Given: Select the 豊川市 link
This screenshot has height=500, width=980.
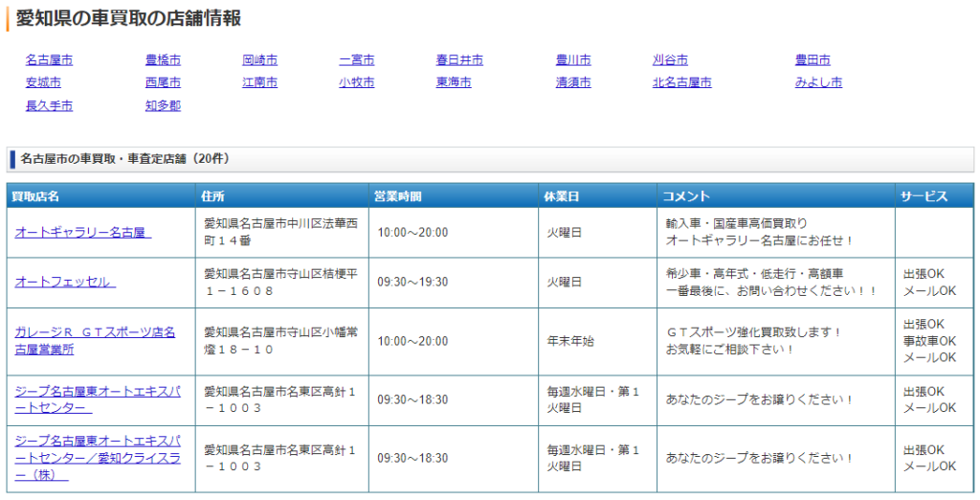Looking at the screenshot, I should pos(573,60).
